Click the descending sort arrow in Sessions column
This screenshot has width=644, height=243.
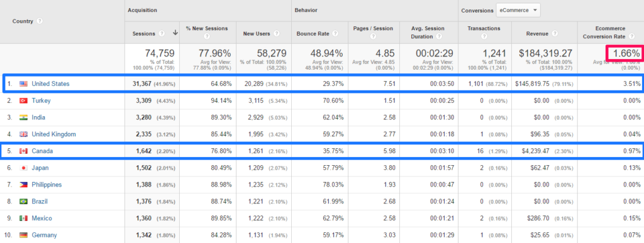pos(175,33)
